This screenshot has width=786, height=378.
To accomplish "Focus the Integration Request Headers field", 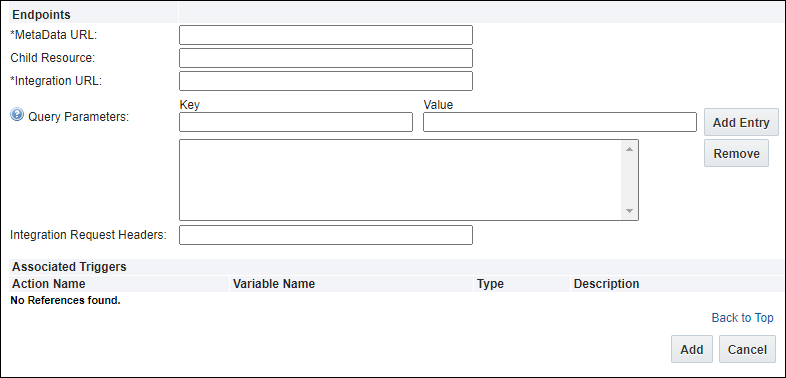I will pyautogui.click(x=326, y=235).
